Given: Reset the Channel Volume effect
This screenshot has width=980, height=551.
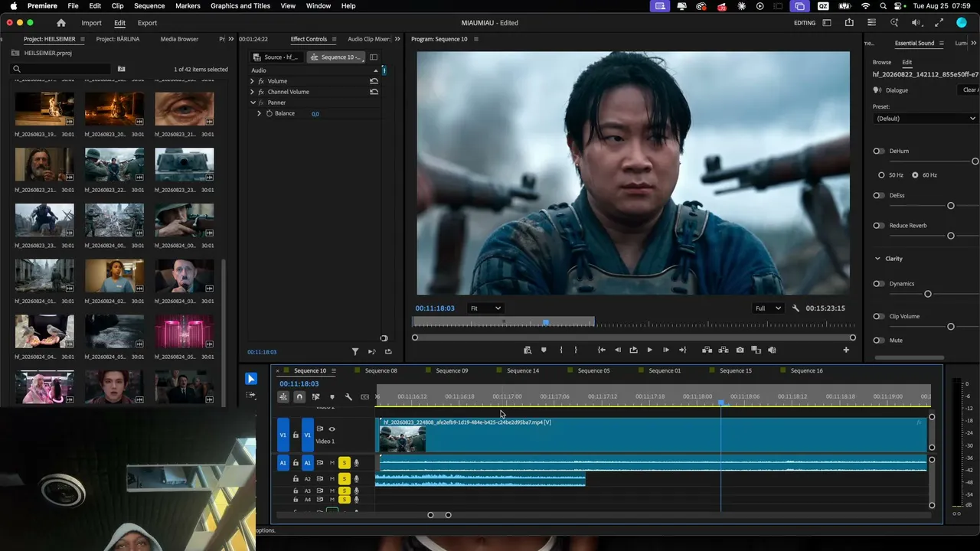Looking at the screenshot, I should (x=374, y=92).
